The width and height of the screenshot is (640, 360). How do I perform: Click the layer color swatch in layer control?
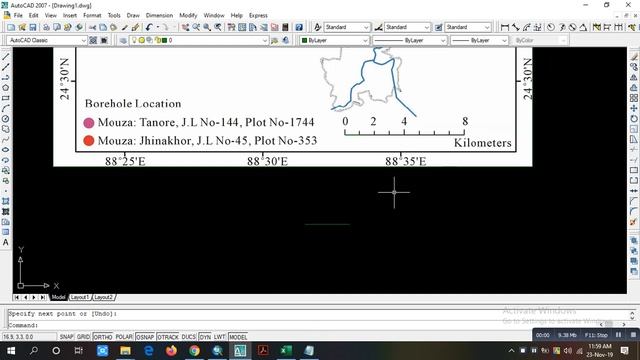tap(164, 40)
